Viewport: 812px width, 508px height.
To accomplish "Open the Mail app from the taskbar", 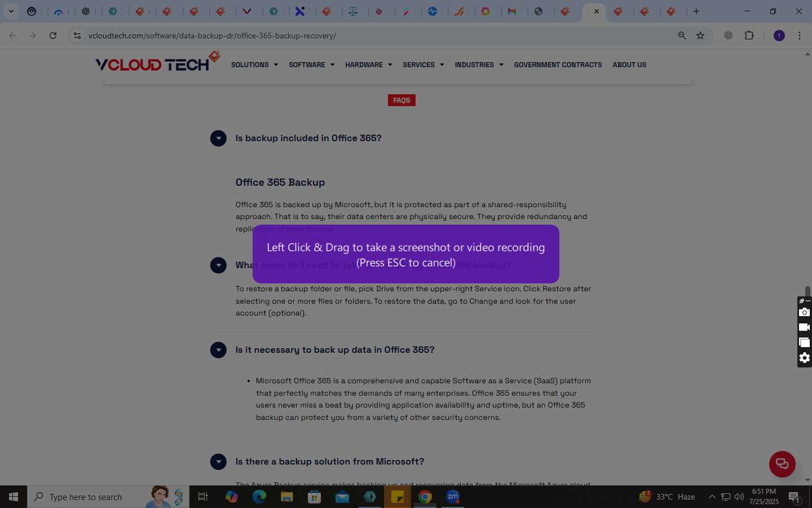I will 342,497.
